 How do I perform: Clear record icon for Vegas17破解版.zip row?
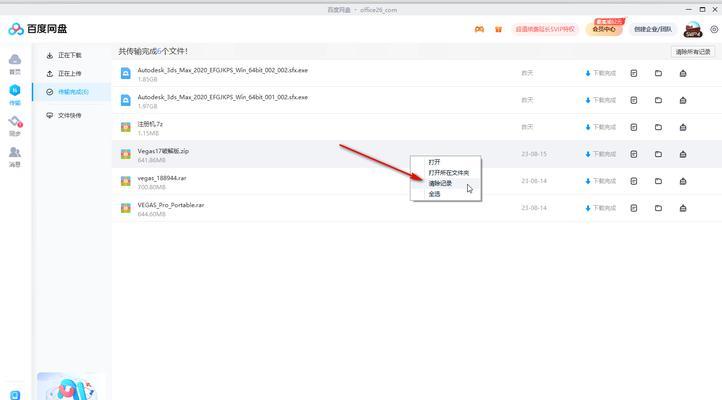point(683,154)
